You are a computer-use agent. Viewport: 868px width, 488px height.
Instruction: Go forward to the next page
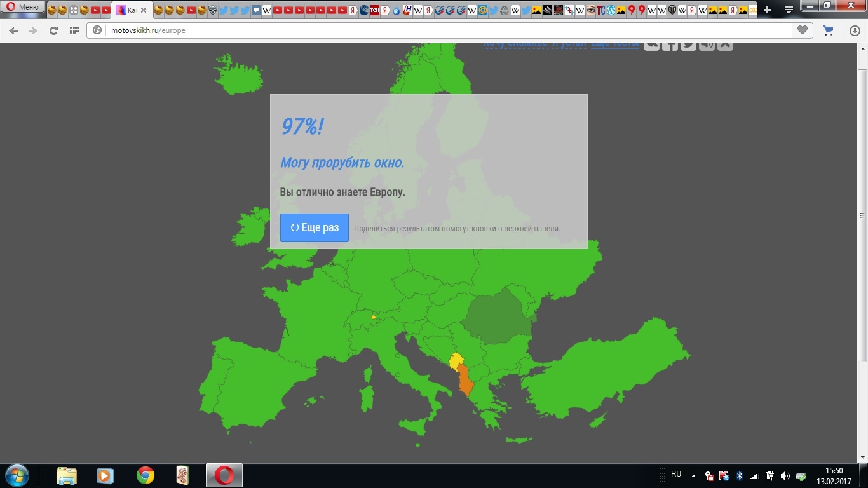[33, 30]
